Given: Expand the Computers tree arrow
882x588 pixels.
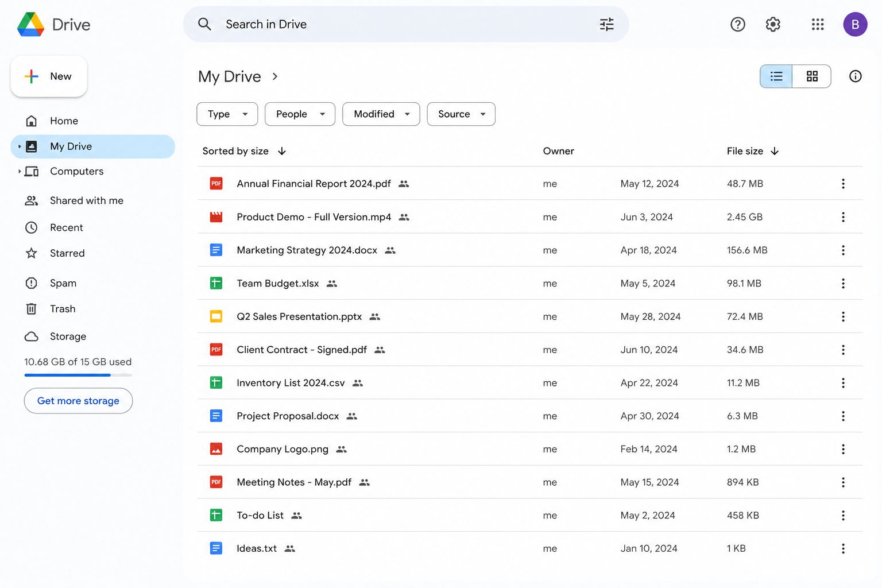Looking at the screenshot, I should (20, 171).
